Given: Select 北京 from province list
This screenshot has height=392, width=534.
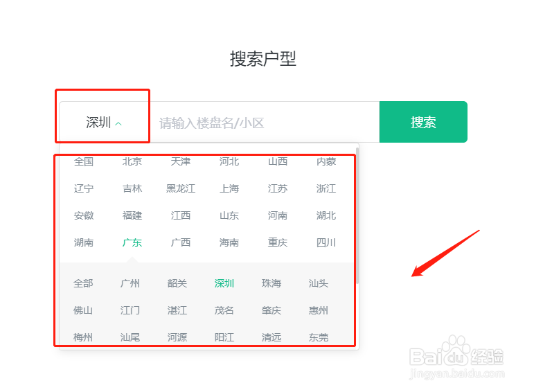Looking at the screenshot, I should coord(132,161).
